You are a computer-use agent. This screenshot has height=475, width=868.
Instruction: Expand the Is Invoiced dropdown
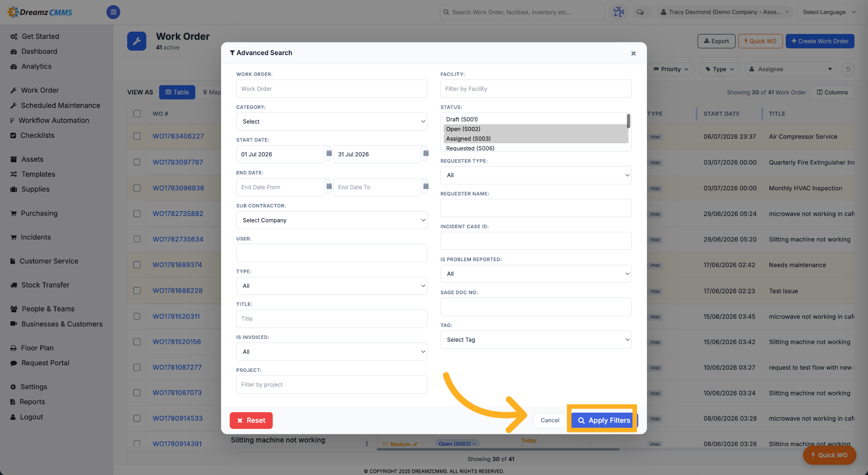click(x=331, y=352)
